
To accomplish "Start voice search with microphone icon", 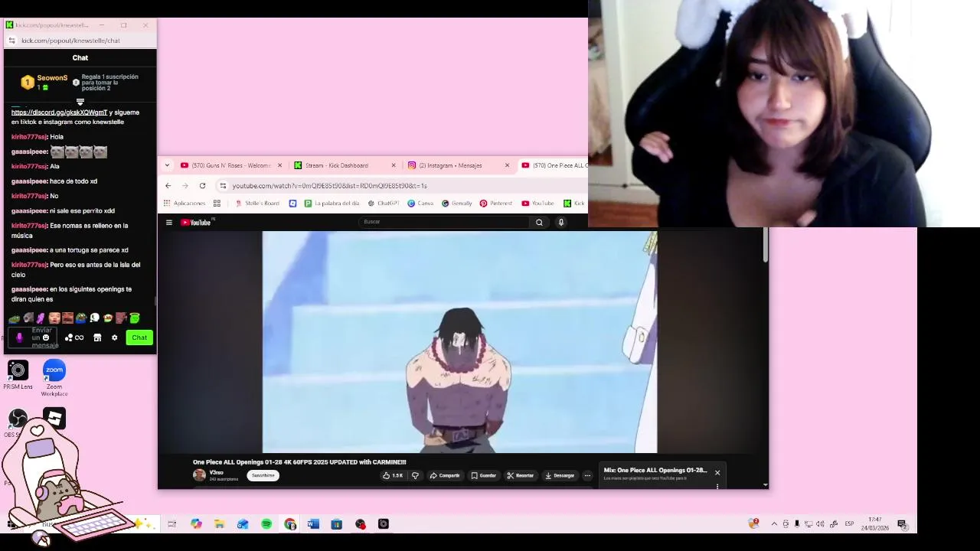I will coord(561,222).
